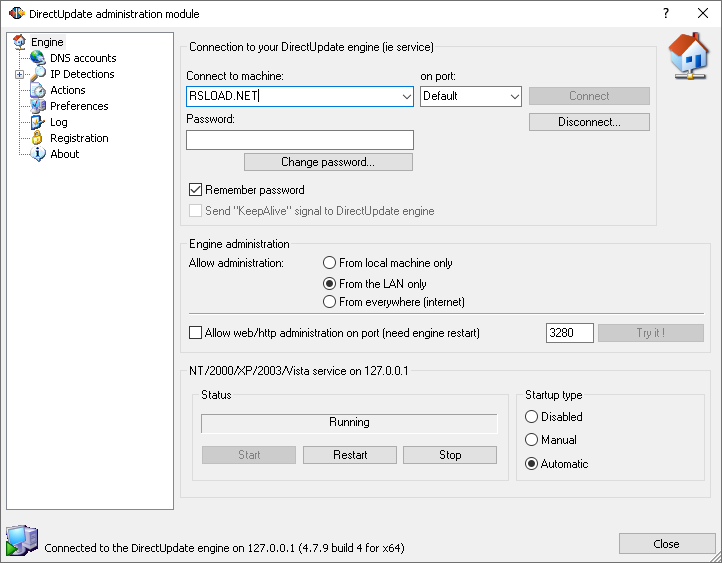
Task: Click the DNS accounts globe icon
Action: pyautogui.click(x=38, y=58)
